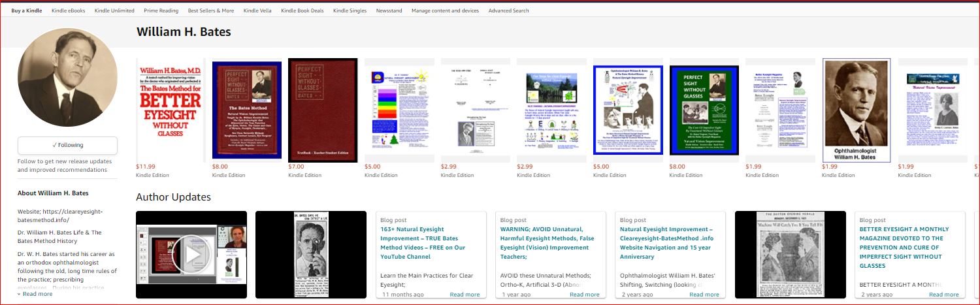Open the book cover with mountain landscape image
The height and width of the screenshot is (305, 980).
coord(551,110)
